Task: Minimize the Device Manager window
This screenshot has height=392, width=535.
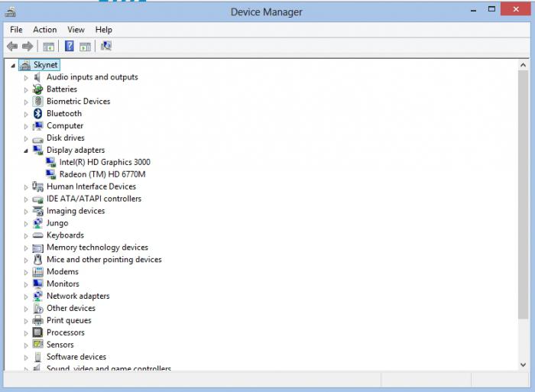Action: (473, 10)
